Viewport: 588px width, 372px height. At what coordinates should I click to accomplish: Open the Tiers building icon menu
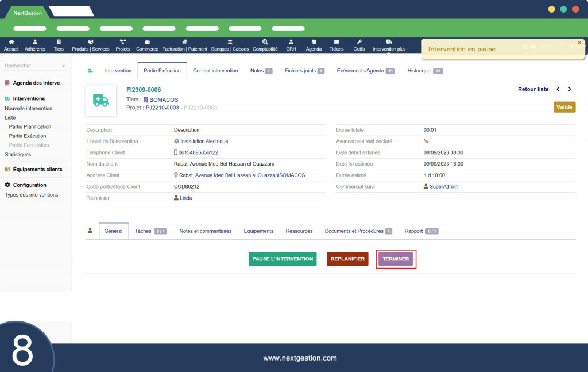[x=59, y=41]
